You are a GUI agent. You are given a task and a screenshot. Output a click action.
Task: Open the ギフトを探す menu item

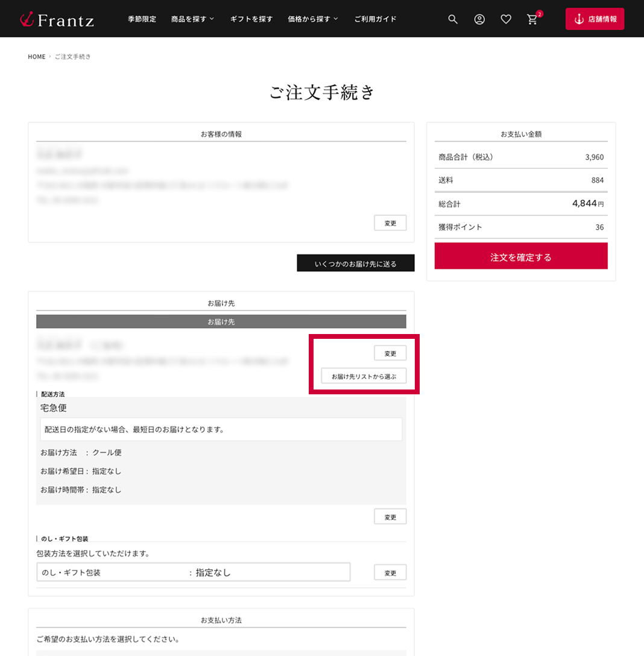251,19
